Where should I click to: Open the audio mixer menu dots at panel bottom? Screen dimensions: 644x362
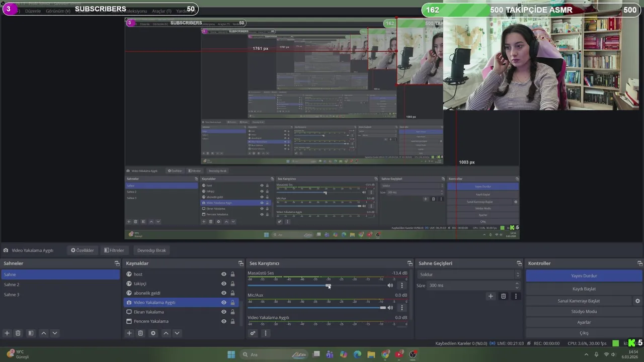[266, 333]
